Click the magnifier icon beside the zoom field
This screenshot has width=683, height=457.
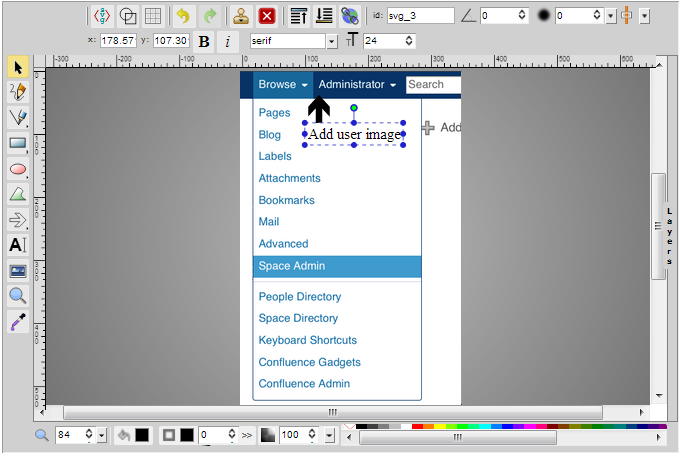[42, 434]
